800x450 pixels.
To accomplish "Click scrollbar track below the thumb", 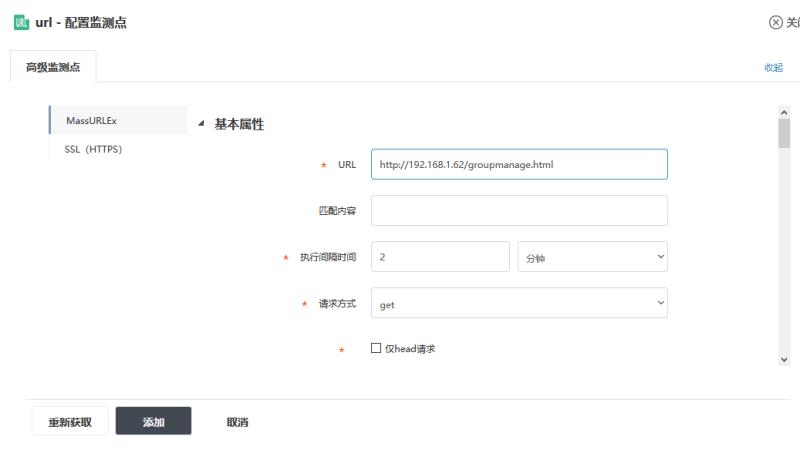I will tap(784, 250).
